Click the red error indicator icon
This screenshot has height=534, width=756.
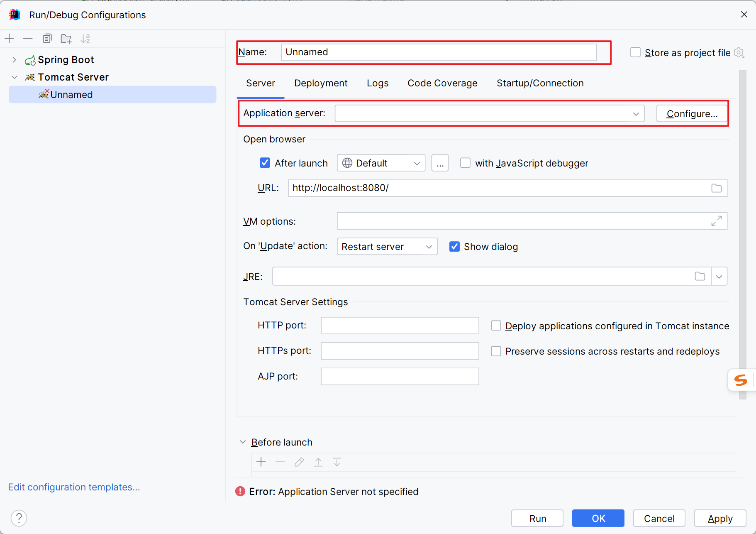click(240, 492)
